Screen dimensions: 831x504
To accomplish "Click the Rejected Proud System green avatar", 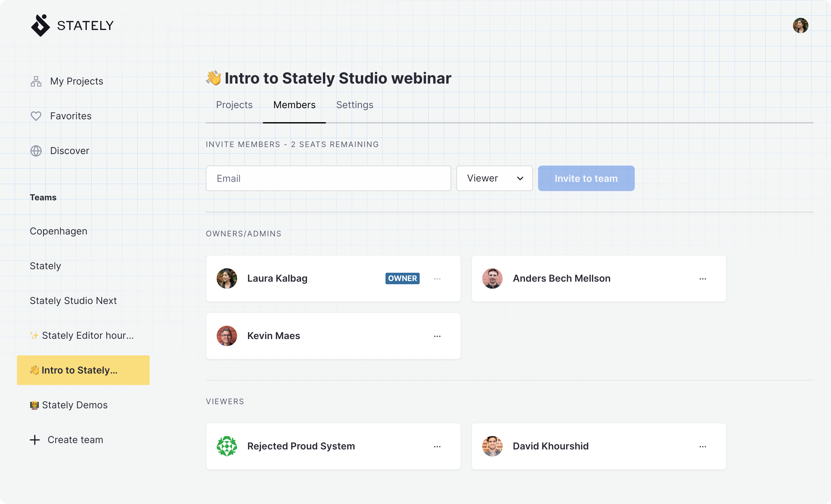I will click(227, 446).
